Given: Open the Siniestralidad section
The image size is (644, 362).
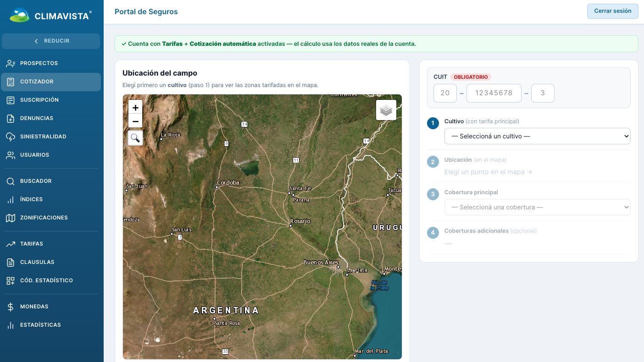Looking at the screenshot, I should [x=51, y=137].
